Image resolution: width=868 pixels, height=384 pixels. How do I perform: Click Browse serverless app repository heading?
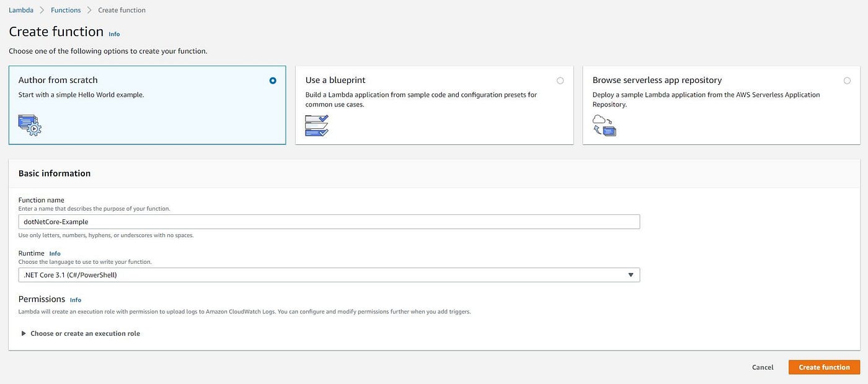tap(657, 80)
